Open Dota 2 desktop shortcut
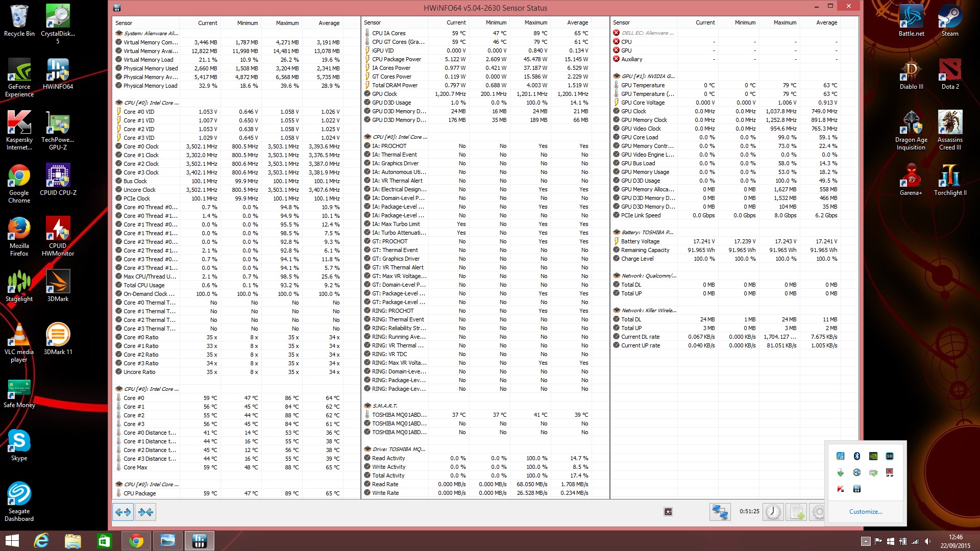This screenshot has height=551, width=980. point(949,73)
